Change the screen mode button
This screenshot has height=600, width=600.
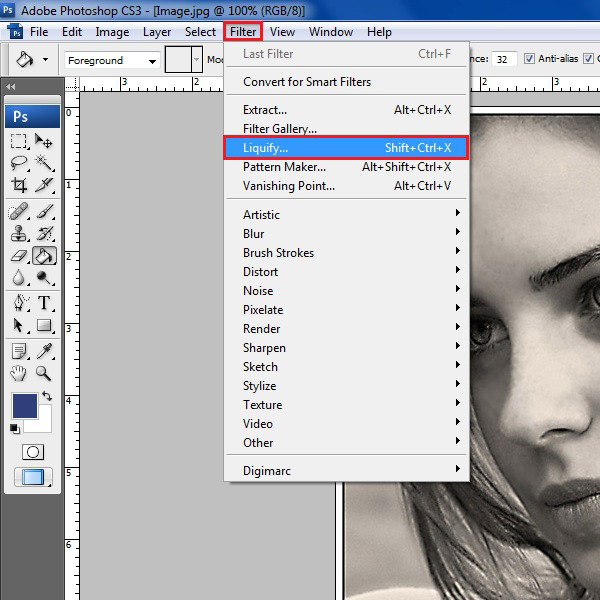pos(33,477)
